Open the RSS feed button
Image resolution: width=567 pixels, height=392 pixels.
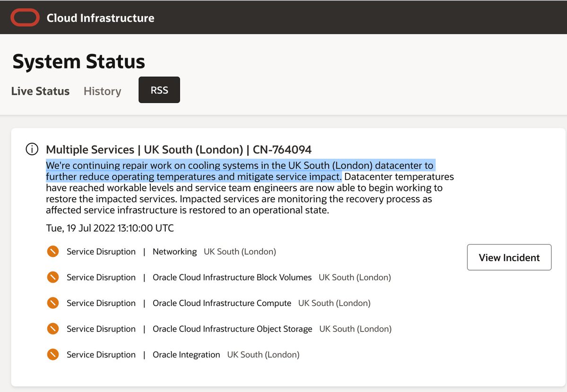tap(159, 90)
